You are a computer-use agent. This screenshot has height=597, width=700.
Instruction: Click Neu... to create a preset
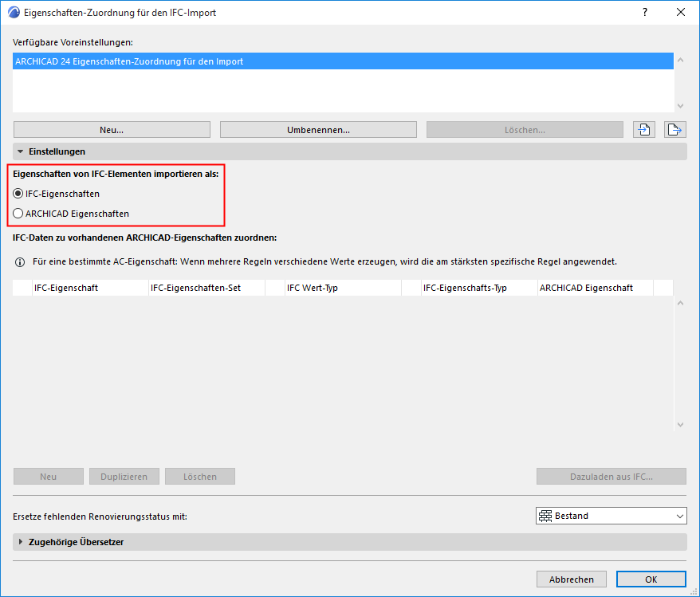112,130
